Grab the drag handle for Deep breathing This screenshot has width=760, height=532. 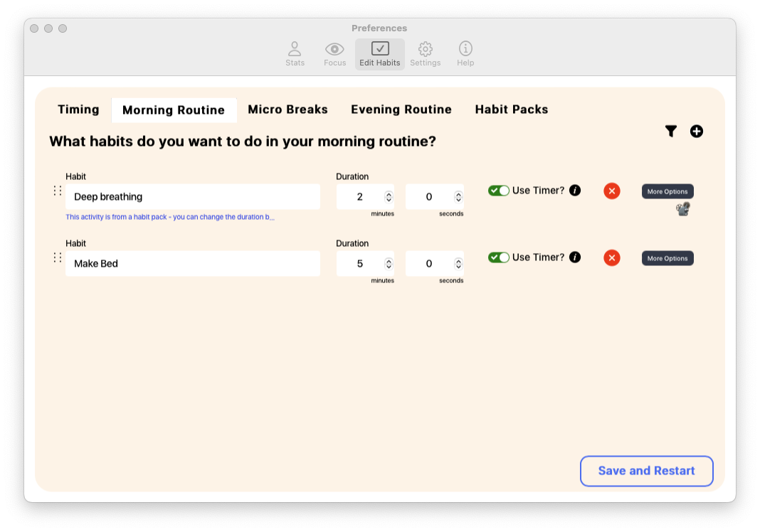tap(58, 191)
